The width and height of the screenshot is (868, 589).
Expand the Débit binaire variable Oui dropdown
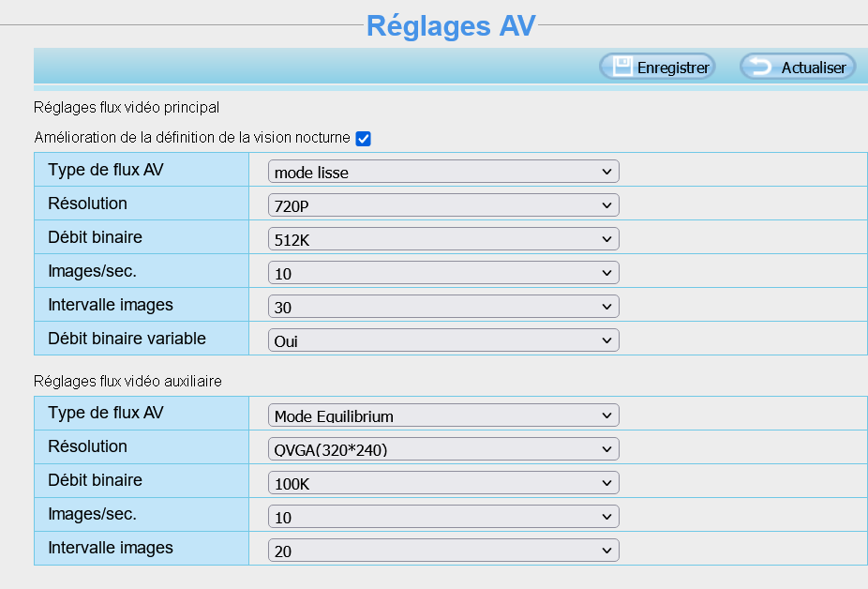click(x=443, y=340)
